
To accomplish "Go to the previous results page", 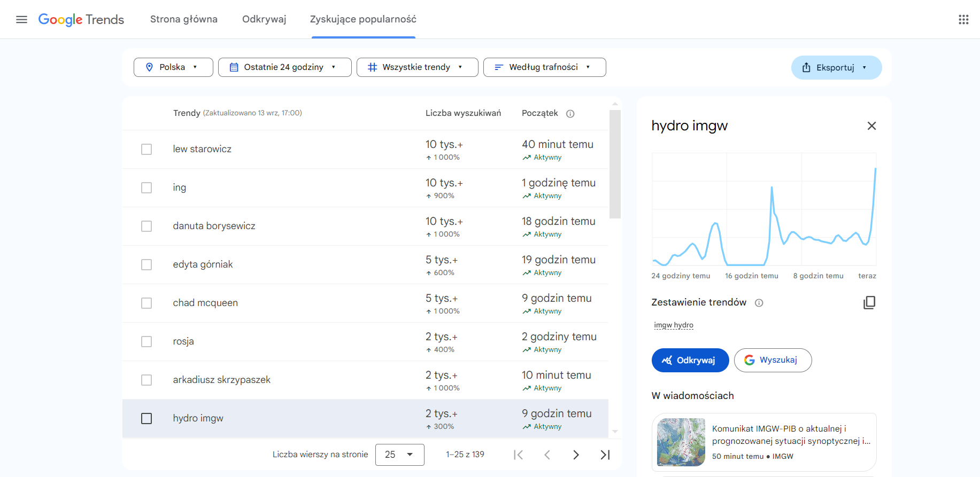I will (x=547, y=455).
